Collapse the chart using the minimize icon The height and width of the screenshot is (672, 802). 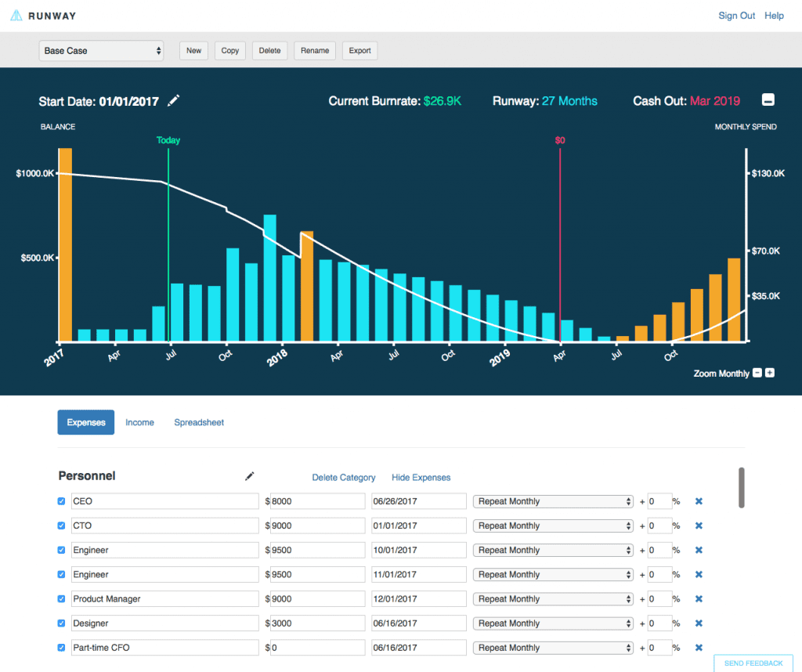pos(768,99)
